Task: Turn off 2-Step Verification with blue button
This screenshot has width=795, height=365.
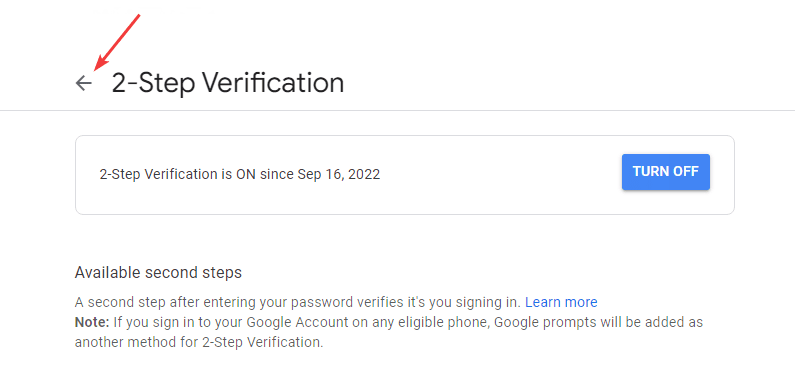Action: 666,172
